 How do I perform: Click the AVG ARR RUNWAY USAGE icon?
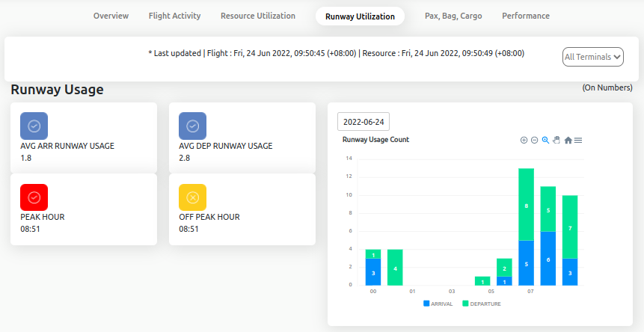(34, 126)
